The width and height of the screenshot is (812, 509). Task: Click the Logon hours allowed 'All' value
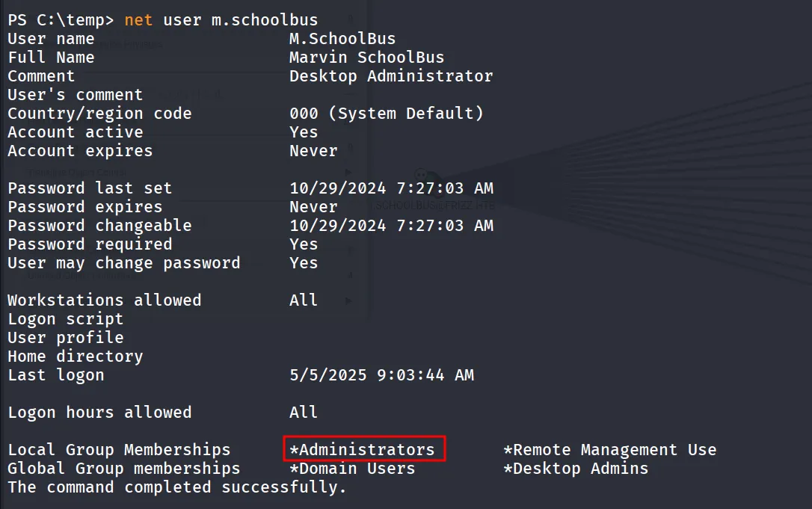(x=304, y=412)
